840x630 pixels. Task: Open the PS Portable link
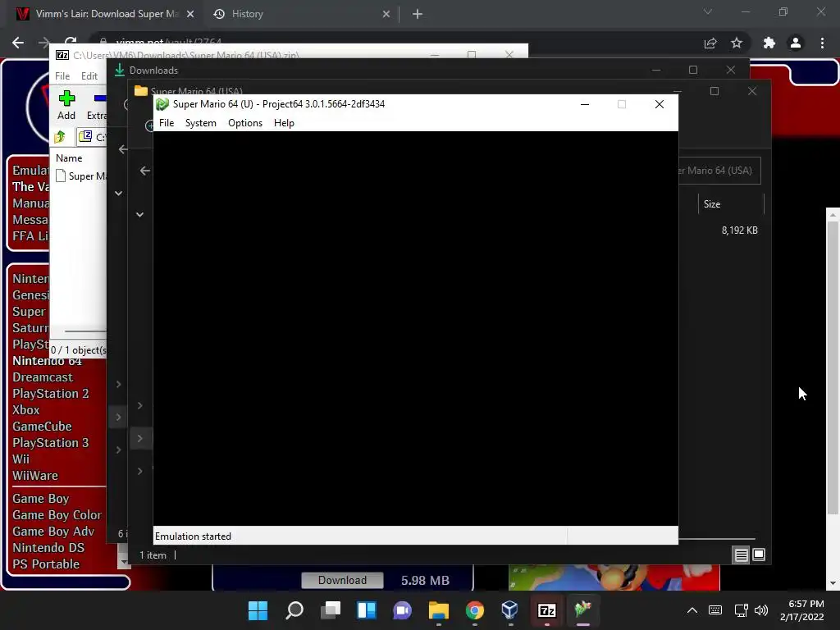click(46, 564)
